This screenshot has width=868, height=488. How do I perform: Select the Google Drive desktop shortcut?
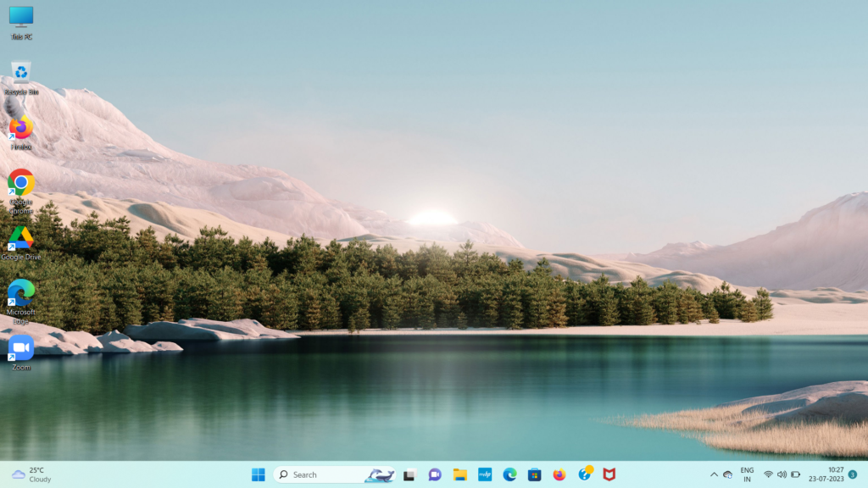(21, 243)
